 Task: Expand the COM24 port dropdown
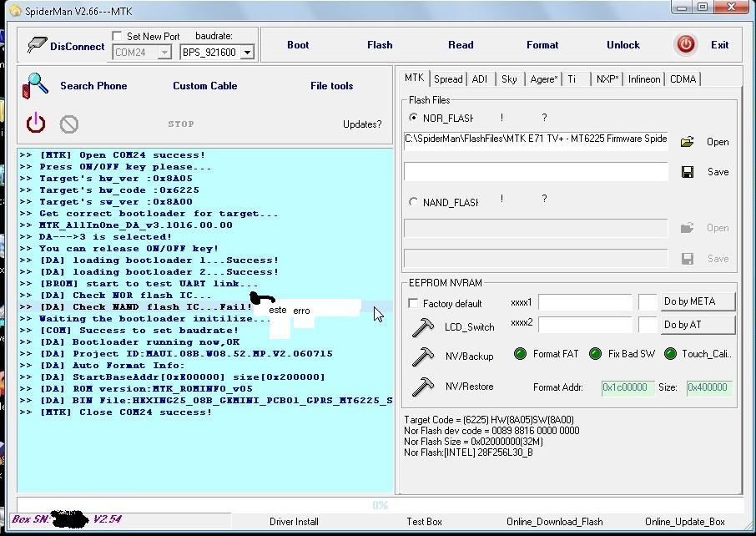click(x=164, y=52)
